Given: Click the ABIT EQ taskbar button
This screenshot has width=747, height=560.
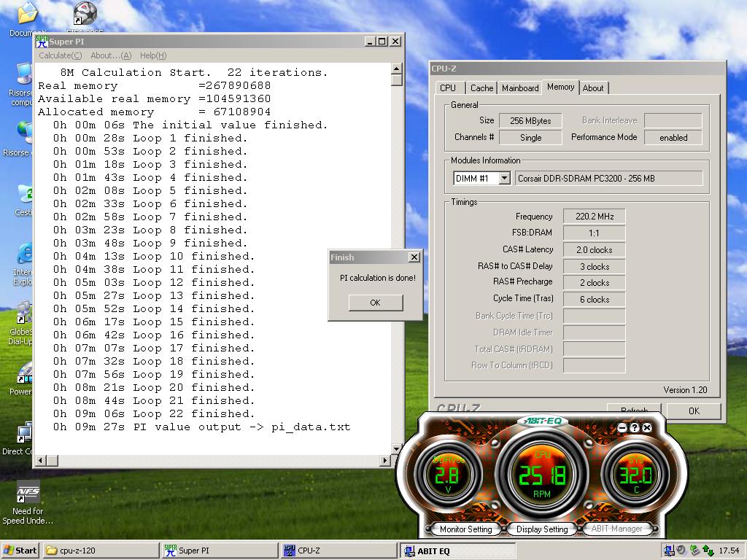Looking at the screenshot, I should [x=458, y=551].
